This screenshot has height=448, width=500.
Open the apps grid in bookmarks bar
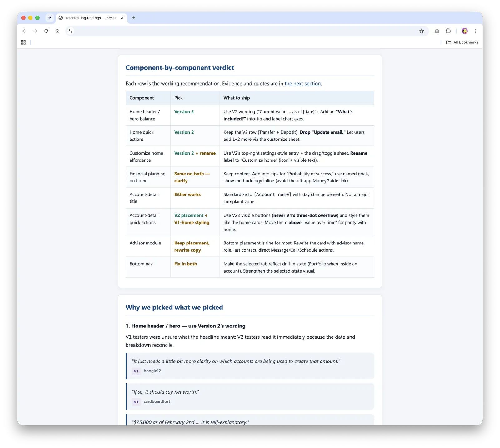[x=23, y=42]
